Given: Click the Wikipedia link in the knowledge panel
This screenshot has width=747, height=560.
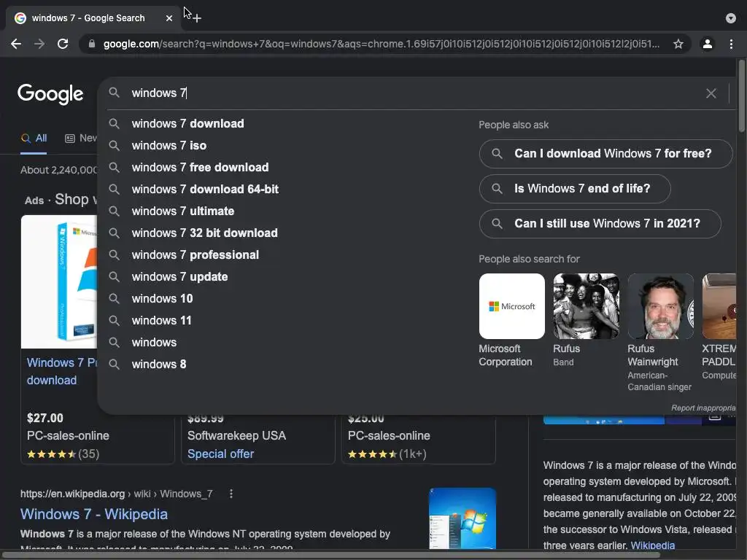Looking at the screenshot, I should click(x=653, y=545).
